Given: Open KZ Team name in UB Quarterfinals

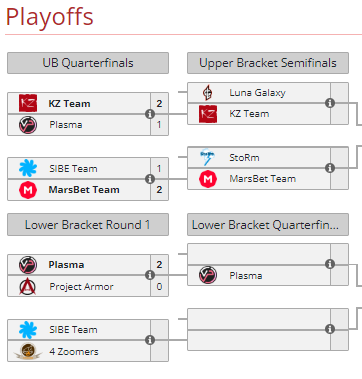Looking at the screenshot, I should click(x=69, y=104).
